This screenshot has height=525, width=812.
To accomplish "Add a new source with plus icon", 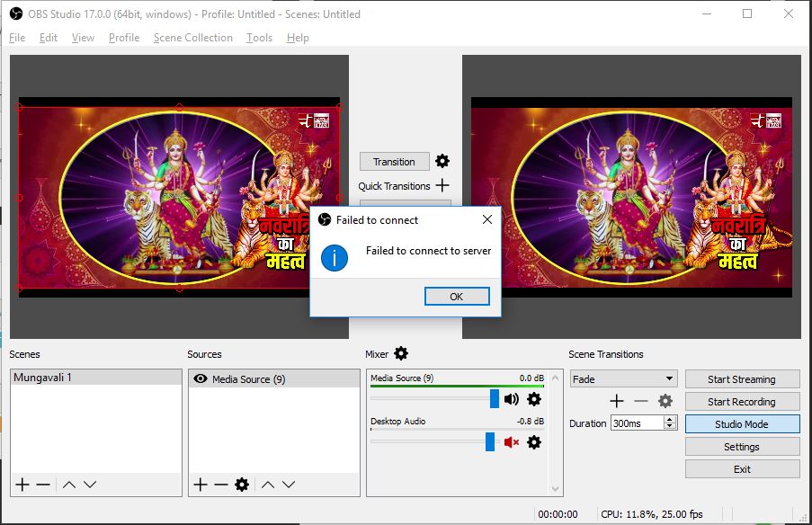I will point(201,485).
